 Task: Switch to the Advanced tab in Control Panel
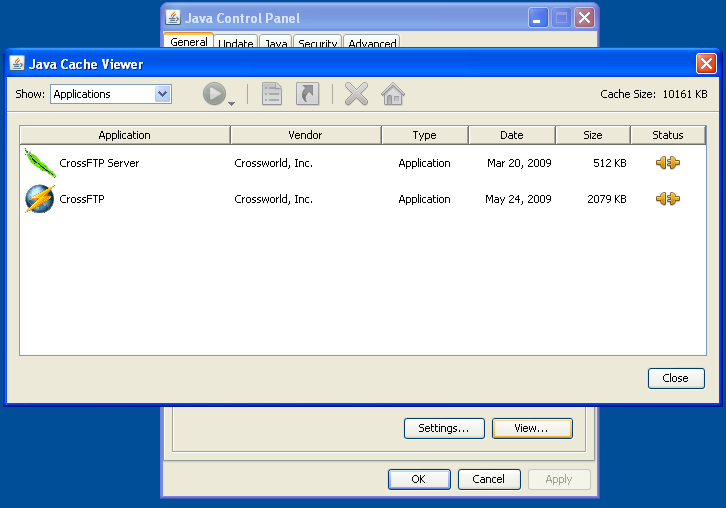pos(372,42)
